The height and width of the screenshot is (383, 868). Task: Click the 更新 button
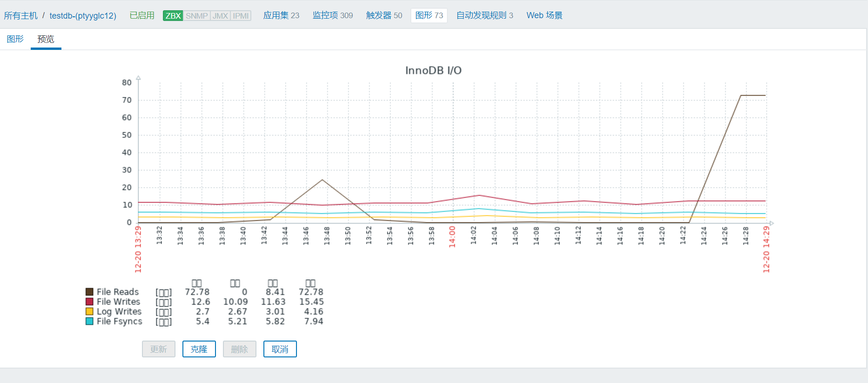159,349
